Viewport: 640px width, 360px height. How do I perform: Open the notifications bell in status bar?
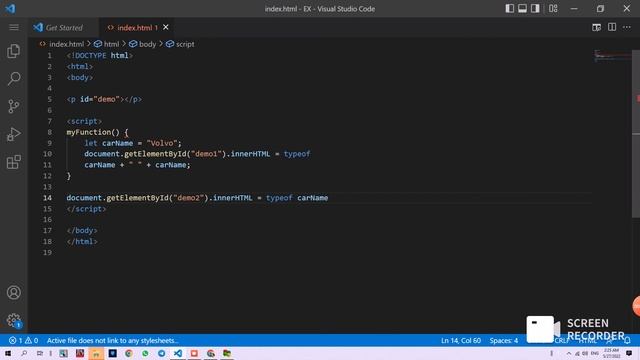tap(627, 340)
